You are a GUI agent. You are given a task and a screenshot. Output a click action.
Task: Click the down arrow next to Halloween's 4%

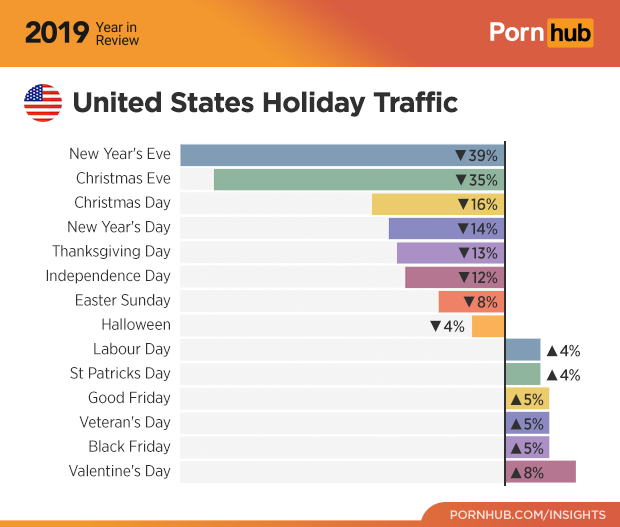click(x=435, y=326)
